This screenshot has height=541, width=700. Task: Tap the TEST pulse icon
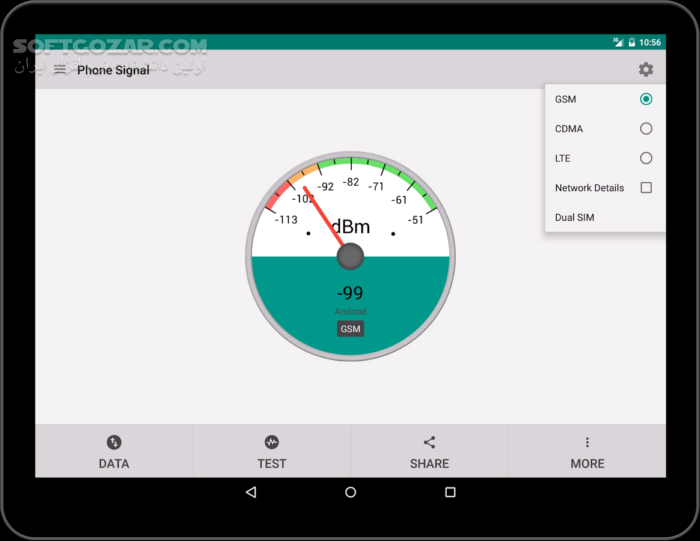271,442
